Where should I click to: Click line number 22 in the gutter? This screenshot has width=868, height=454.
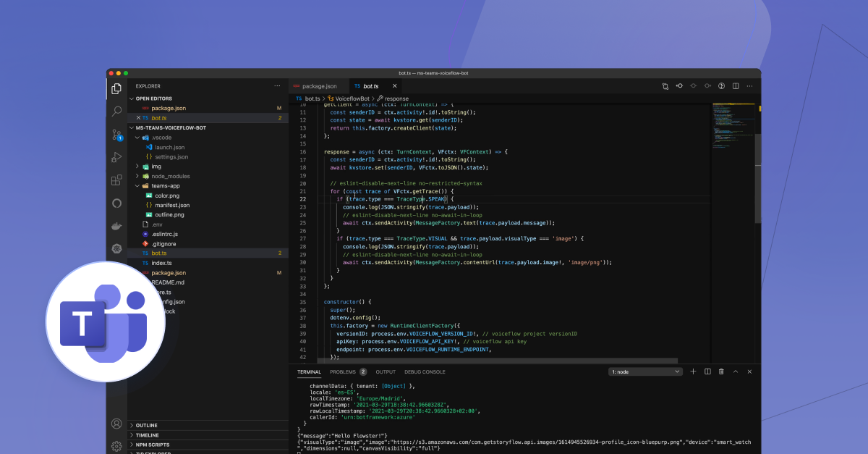tap(302, 199)
